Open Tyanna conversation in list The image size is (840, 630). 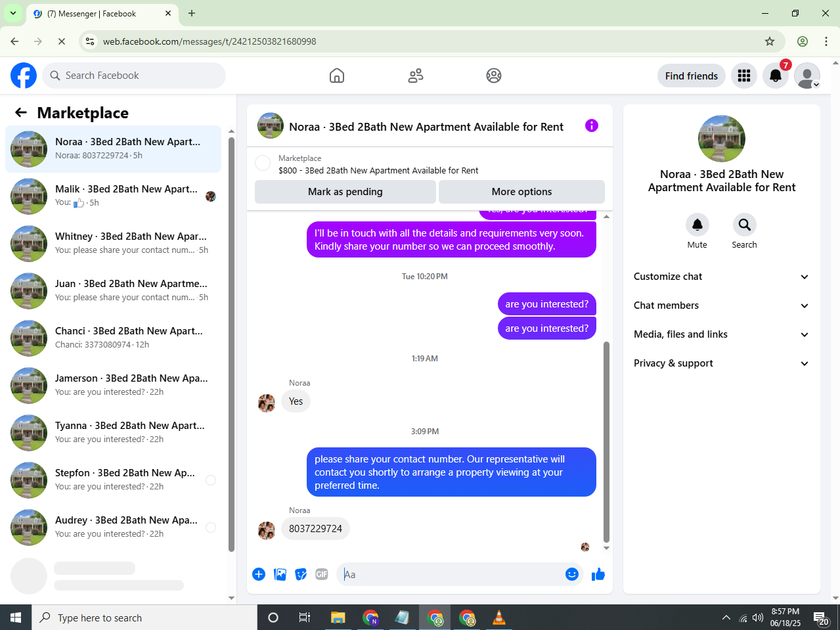pos(114,433)
